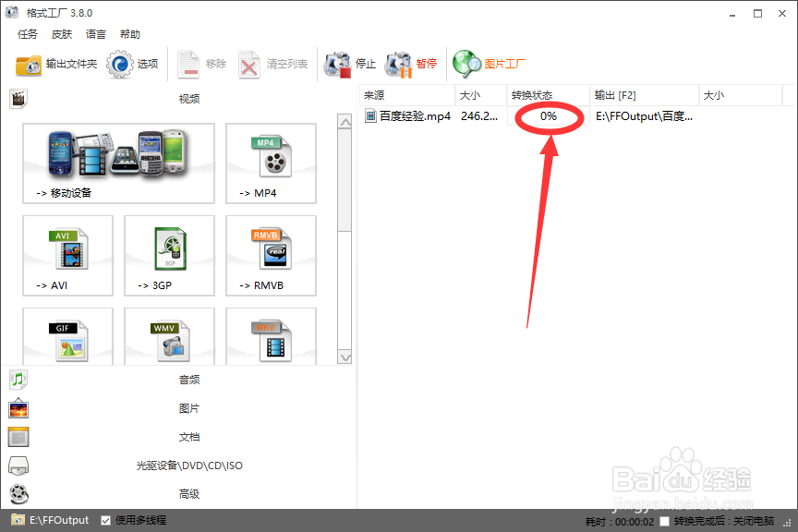
Task: Open the 输出文件夹 output folder
Action: 56,64
